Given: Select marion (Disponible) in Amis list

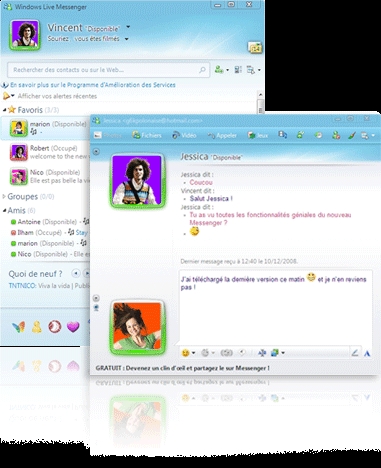Looking at the screenshot, I should point(50,243).
